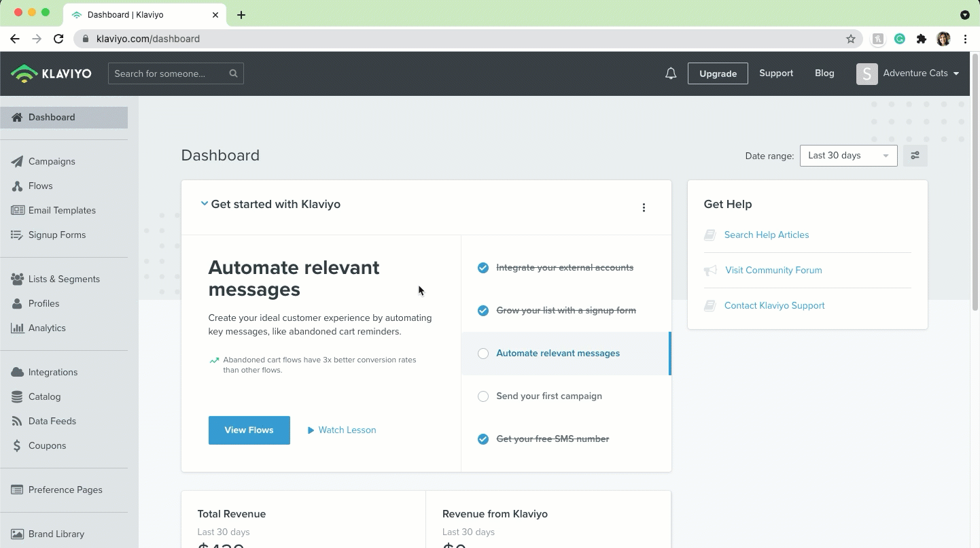Open Chrome tab search dropdown
Screen dimensions: 980x548
tap(964, 14)
